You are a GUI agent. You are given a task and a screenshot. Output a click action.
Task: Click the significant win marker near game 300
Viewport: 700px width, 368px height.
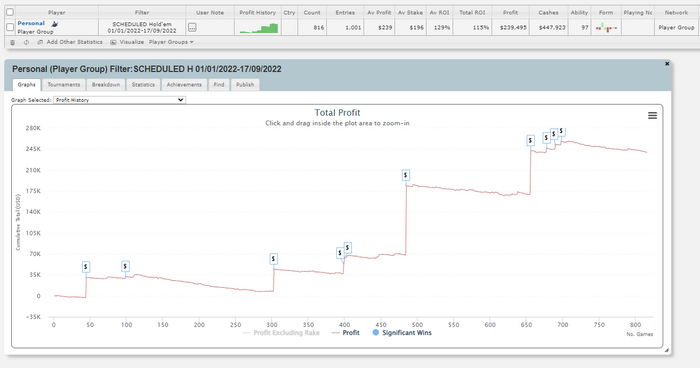coord(274,259)
